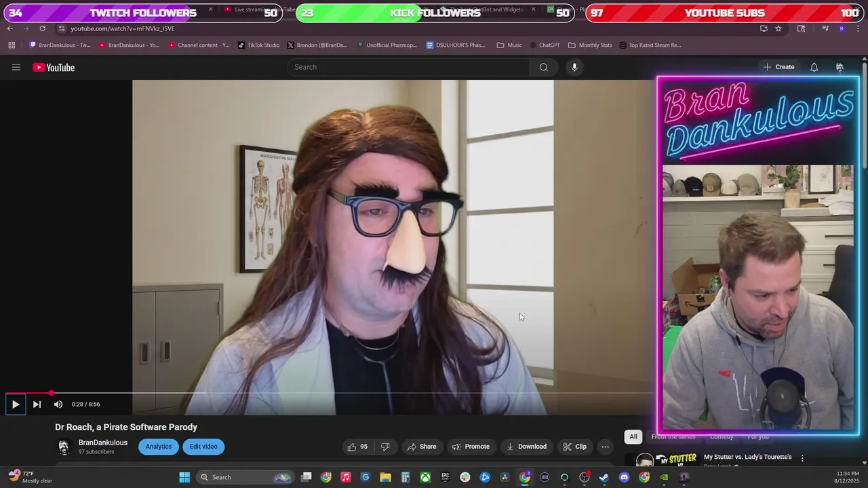The height and width of the screenshot is (488, 868).
Task: Launch Epic Games from taskbar
Action: (445, 477)
